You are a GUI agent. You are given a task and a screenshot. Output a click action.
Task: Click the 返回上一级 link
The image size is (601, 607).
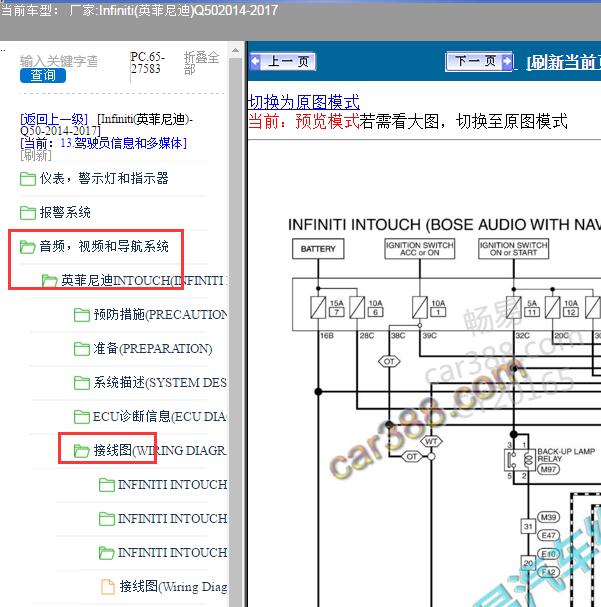pos(54,119)
